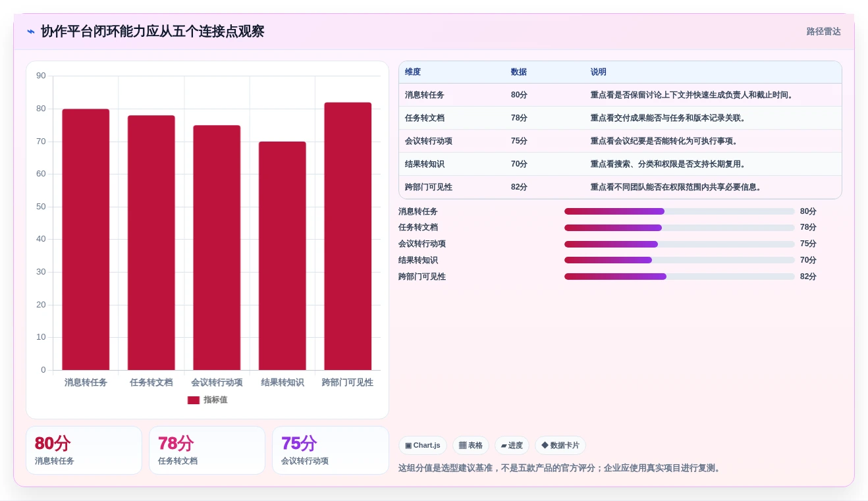Click the 任务转文档 progress bar

tap(680, 228)
